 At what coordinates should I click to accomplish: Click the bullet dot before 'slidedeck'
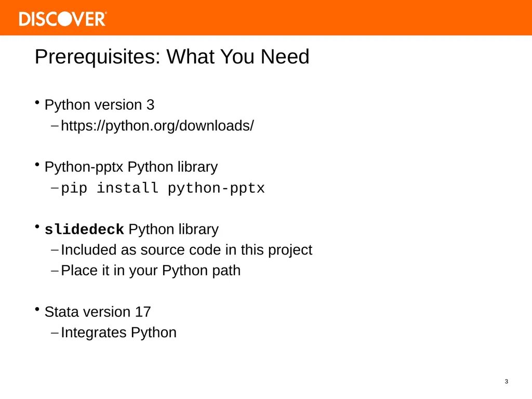(37, 227)
